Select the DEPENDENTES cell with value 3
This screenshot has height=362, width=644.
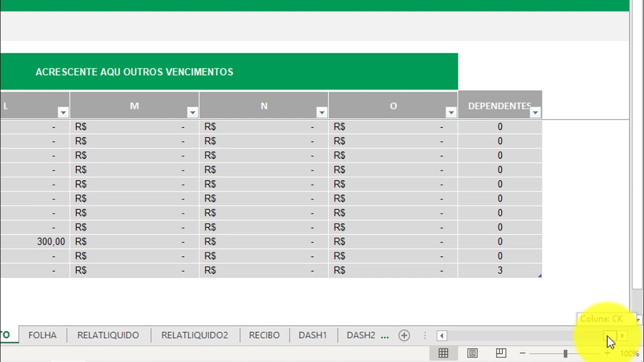pos(500,270)
